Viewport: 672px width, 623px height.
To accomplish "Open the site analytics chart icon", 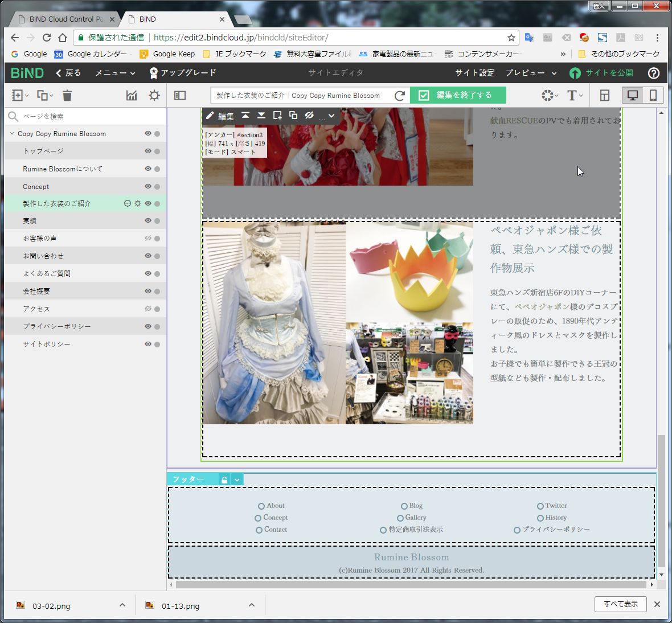I will [x=132, y=95].
